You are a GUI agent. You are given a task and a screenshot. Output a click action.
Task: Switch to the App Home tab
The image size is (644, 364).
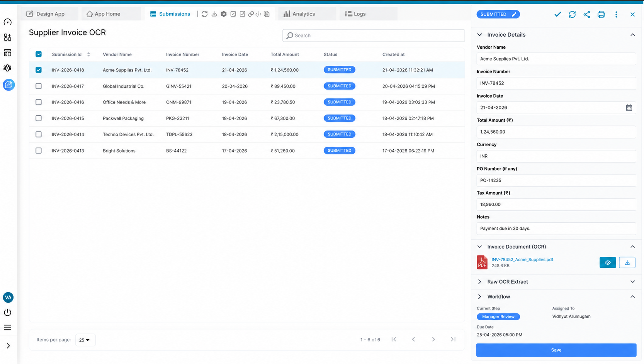coord(111,14)
